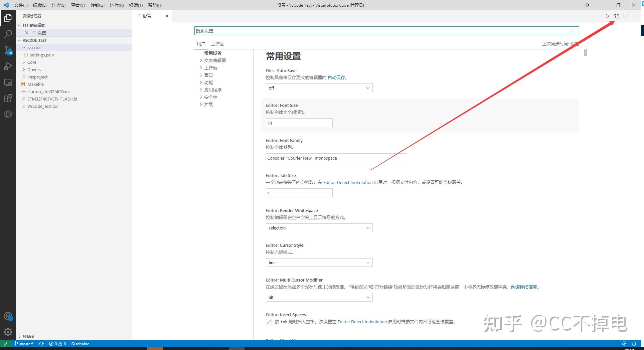Open the Search view in activity bar

pos(8,34)
